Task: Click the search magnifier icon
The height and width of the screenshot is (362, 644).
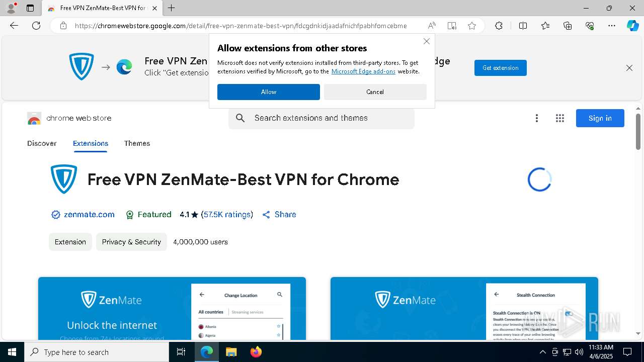Action: (x=240, y=118)
